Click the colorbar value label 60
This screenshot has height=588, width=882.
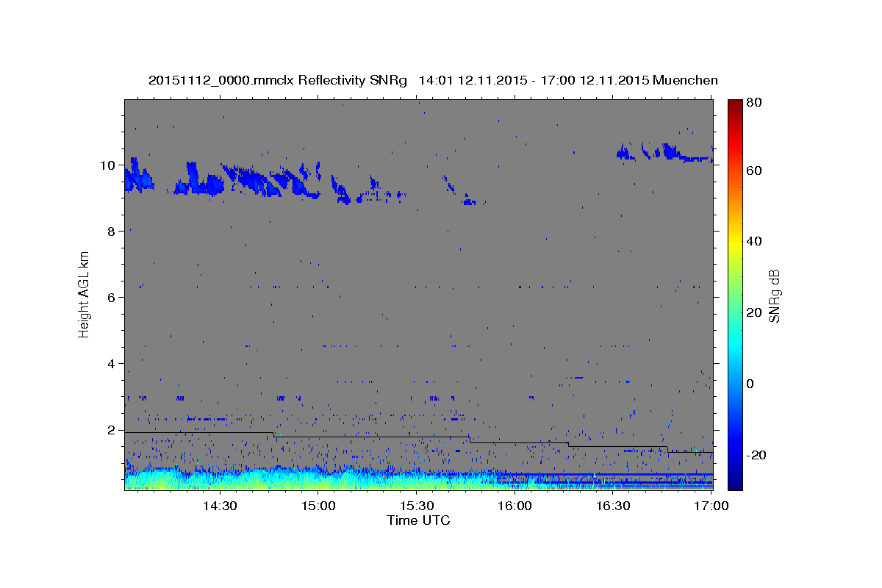click(x=755, y=171)
